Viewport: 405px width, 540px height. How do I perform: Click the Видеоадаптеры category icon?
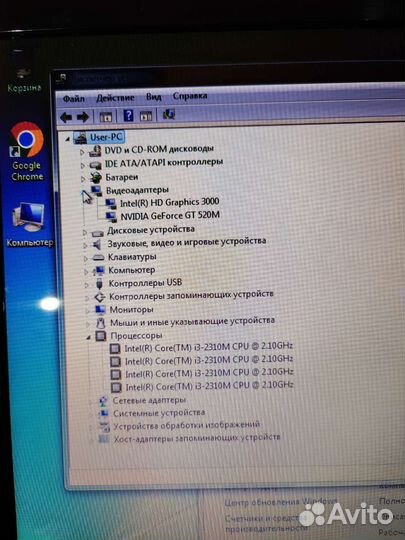pyautogui.click(x=96, y=190)
